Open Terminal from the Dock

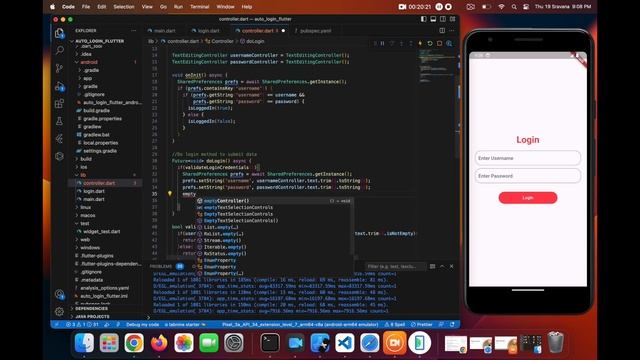270,342
